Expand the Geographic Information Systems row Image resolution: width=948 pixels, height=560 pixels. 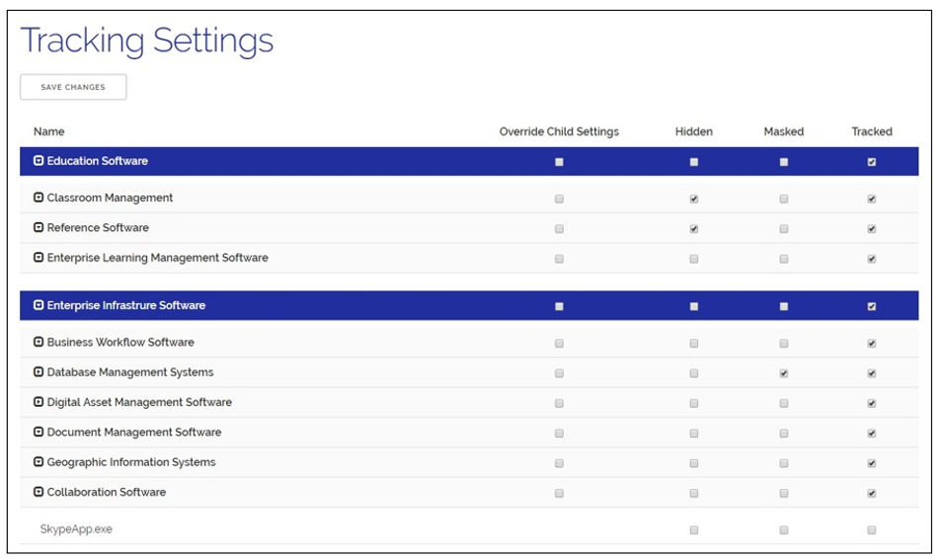tap(39, 462)
